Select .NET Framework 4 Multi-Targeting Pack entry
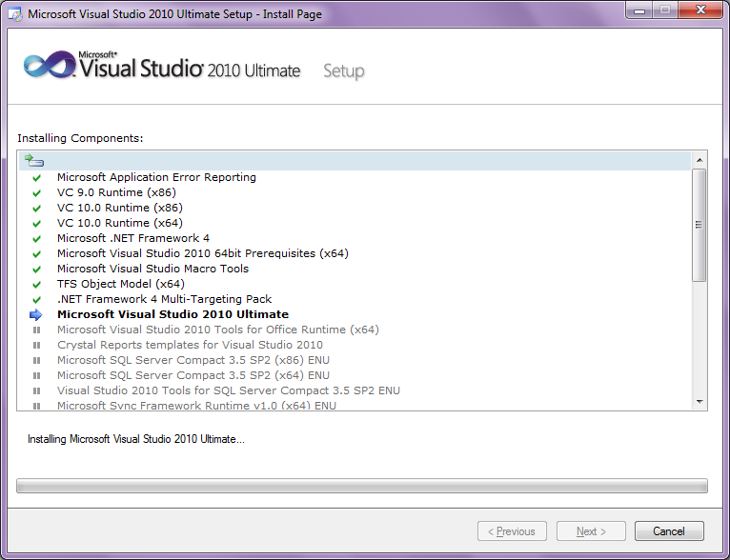The width and height of the screenshot is (730, 560). click(164, 299)
